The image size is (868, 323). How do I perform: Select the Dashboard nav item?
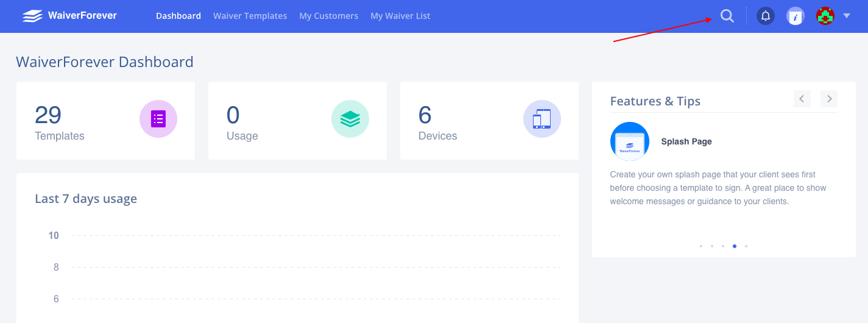[x=178, y=16]
